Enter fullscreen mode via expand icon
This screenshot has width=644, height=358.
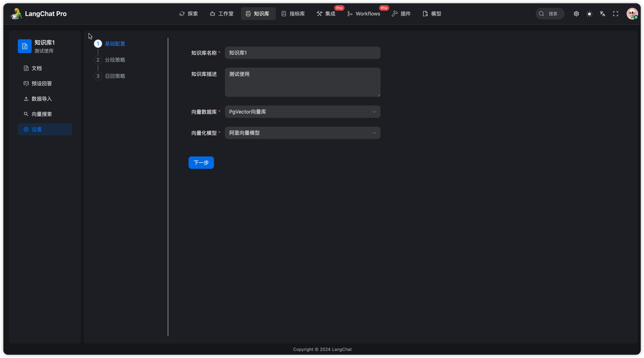point(615,14)
